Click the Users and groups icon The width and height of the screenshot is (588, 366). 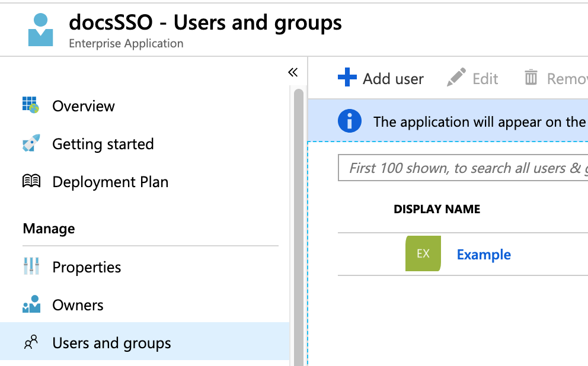(31, 342)
